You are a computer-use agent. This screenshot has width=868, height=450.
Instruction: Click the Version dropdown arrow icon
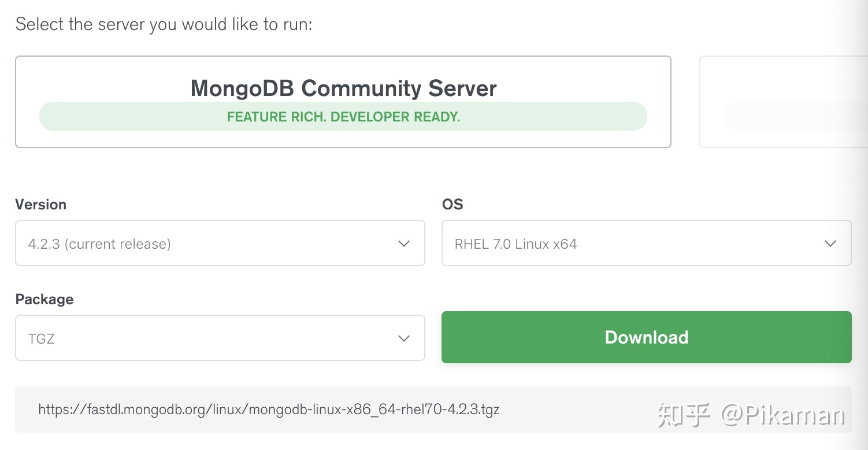pyautogui.click(x=403, y=244)
